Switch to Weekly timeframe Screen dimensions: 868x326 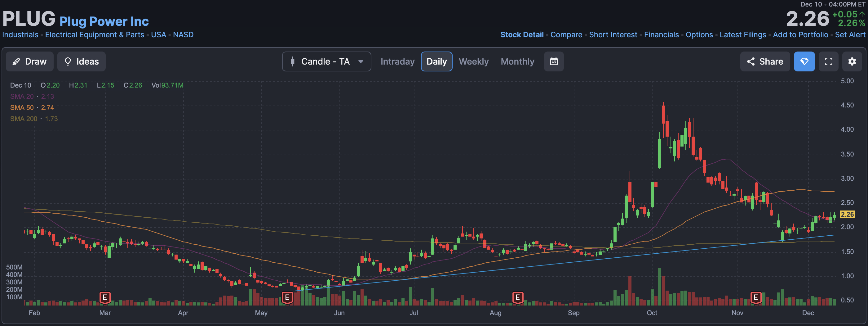[x=473, y=61]
